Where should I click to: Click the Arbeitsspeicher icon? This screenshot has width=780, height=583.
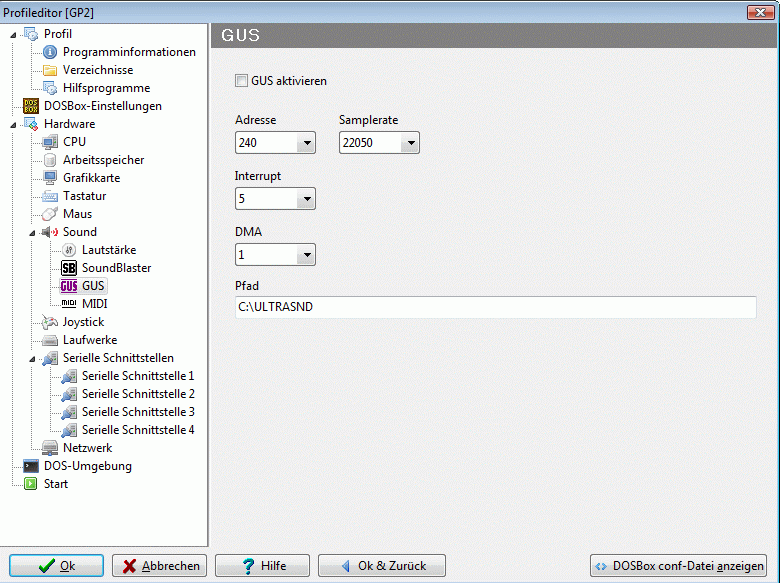50,160
